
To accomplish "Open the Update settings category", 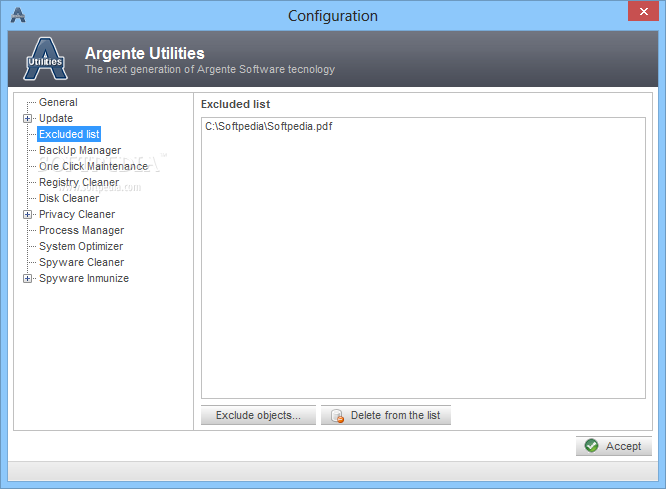I will 56,119.
